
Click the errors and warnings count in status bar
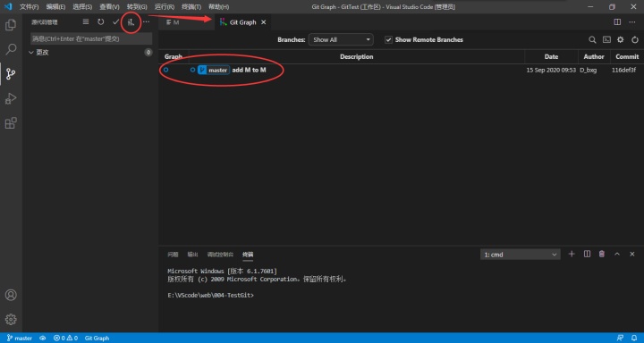coord(65,338)
